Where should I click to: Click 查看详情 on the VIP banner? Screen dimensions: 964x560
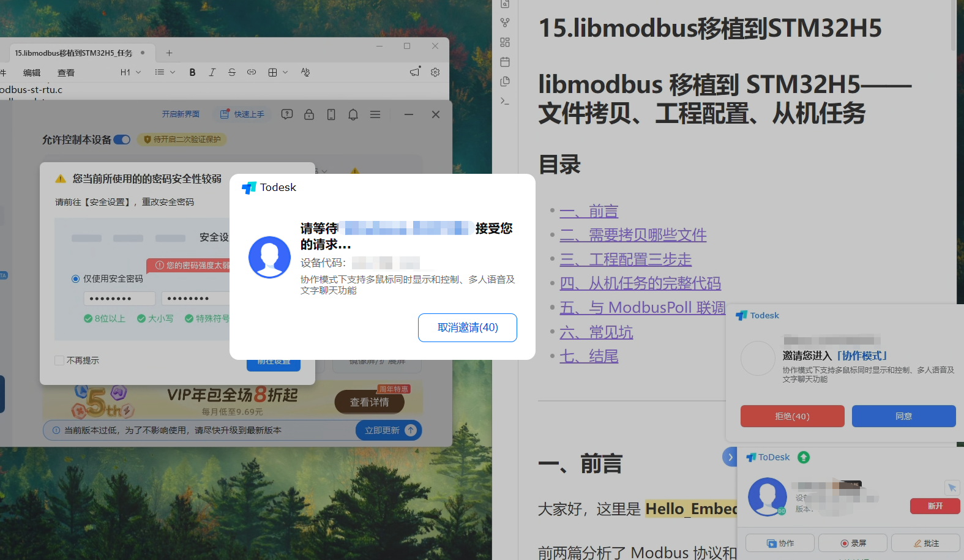tap(370, 402)
